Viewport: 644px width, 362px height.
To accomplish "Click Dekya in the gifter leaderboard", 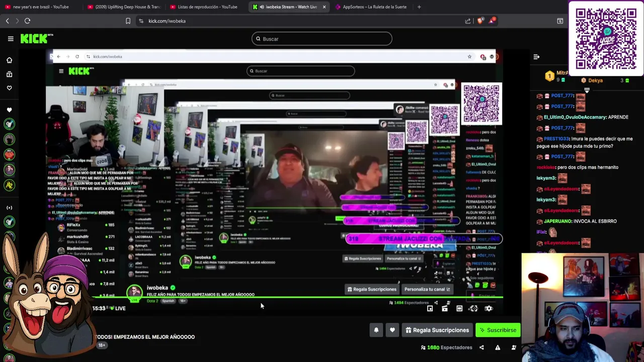I will (x=595, y=80).
